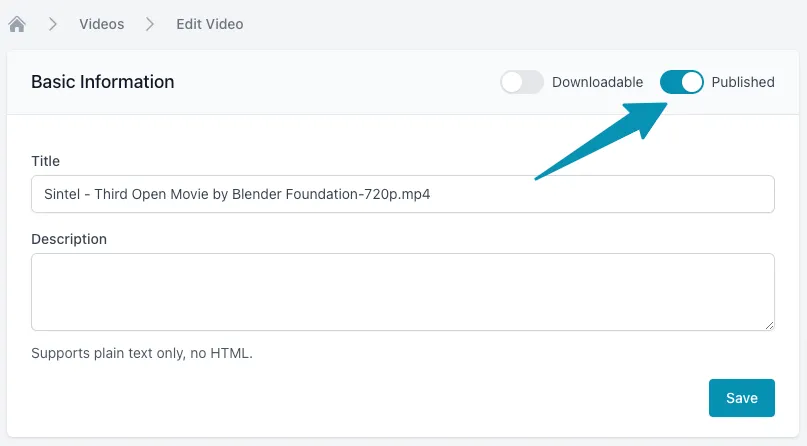The height and width of the screenshot is (446, 807).
Task: Click the plain text only hint
Action: (x=142, y=353)
